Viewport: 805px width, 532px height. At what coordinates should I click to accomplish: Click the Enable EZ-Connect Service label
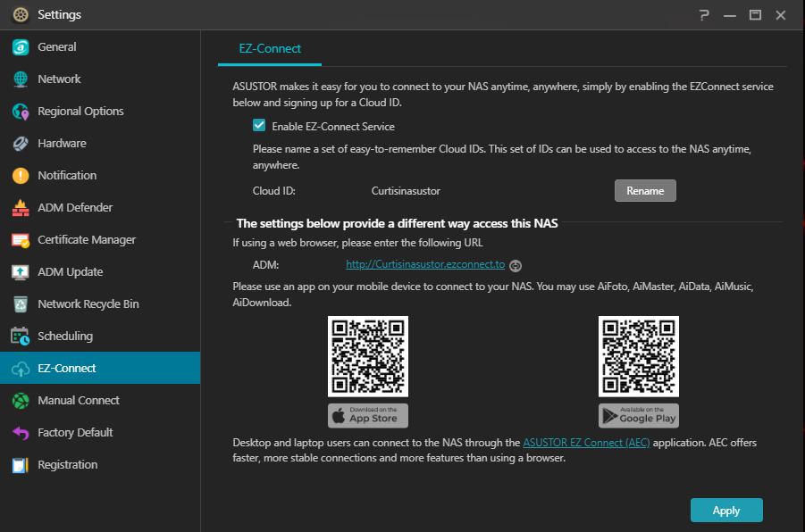(x=333, y=127)
